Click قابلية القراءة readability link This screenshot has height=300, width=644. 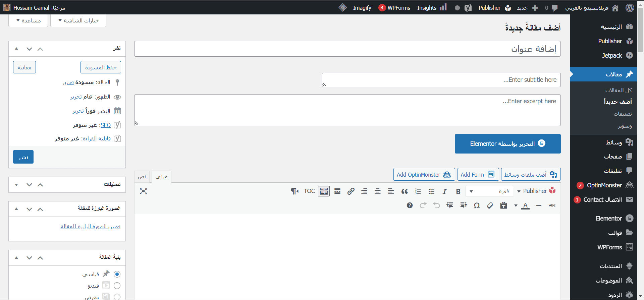pyautogui.click(x=97, y=138)
